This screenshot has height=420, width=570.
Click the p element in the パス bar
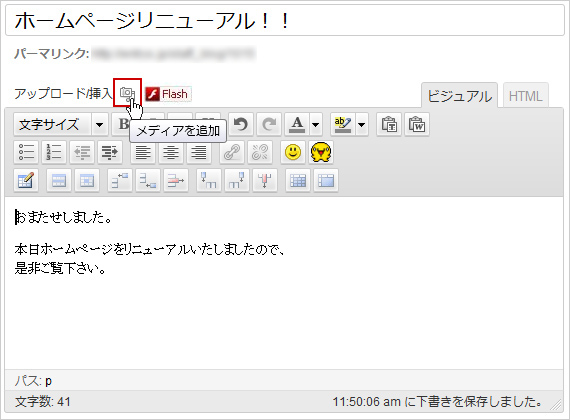[x=48, y=381]
